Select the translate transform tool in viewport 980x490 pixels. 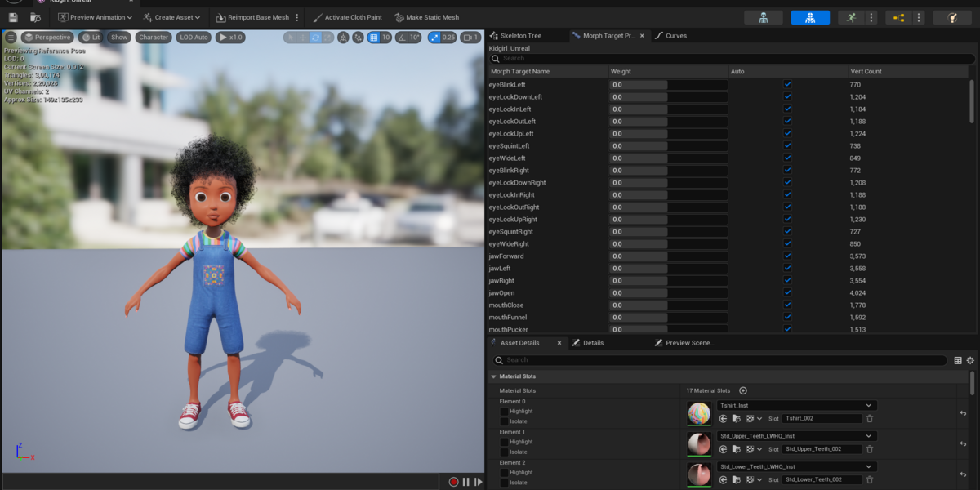303,38
